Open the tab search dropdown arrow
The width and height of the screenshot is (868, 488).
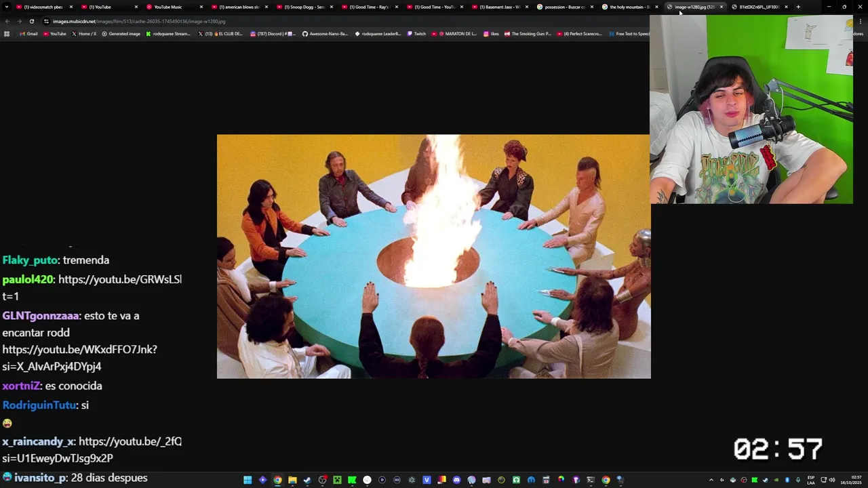(x=7, y=7)
